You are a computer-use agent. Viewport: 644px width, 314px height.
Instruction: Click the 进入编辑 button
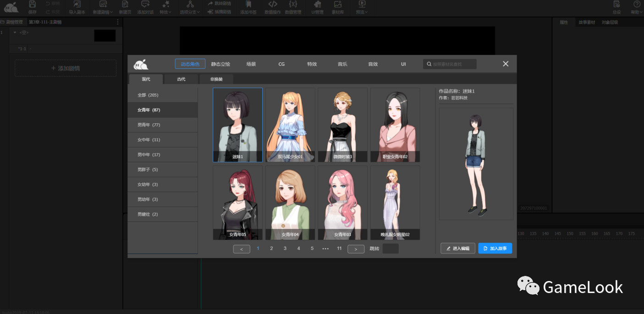[457, 248]
